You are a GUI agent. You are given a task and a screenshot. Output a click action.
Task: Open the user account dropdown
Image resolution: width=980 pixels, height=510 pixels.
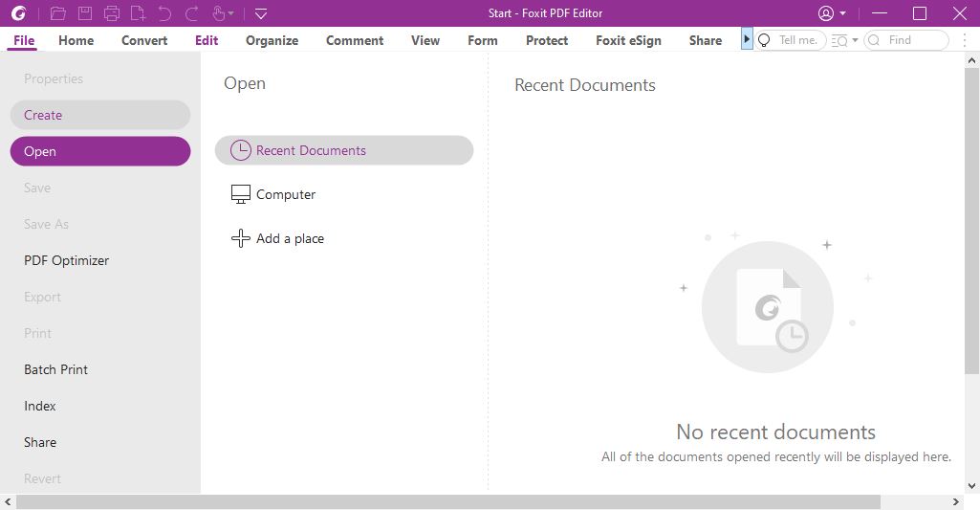point(832,13)
